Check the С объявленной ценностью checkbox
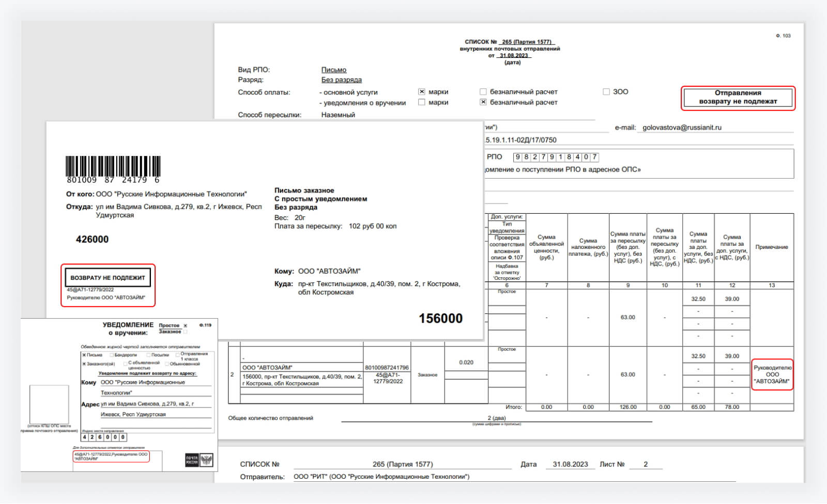 (125, 364)
